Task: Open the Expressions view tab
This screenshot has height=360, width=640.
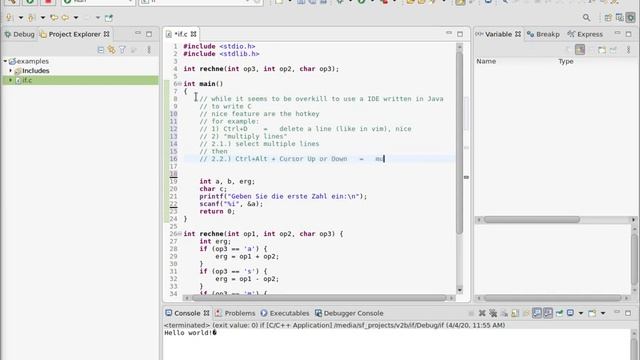Action: pos(585,34)
